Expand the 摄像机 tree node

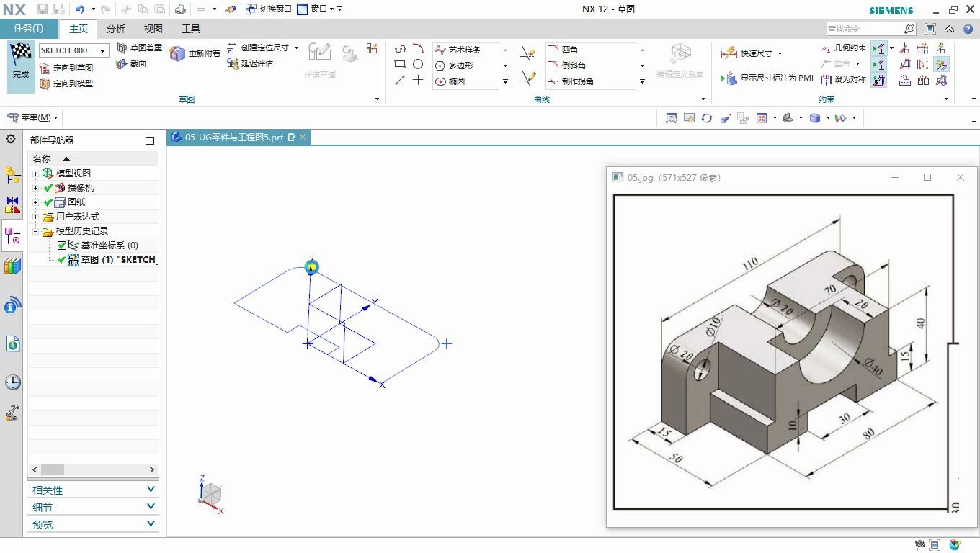pos(35,188)
